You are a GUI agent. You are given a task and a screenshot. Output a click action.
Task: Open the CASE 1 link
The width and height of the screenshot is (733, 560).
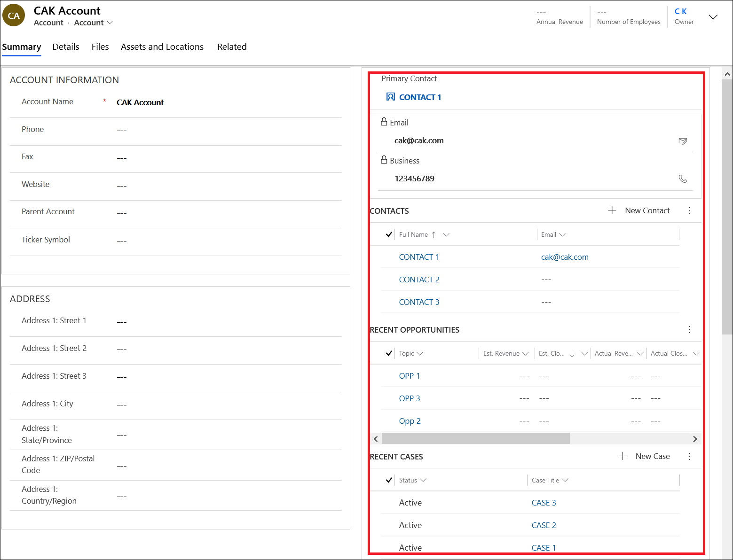[x=544, y=548]
